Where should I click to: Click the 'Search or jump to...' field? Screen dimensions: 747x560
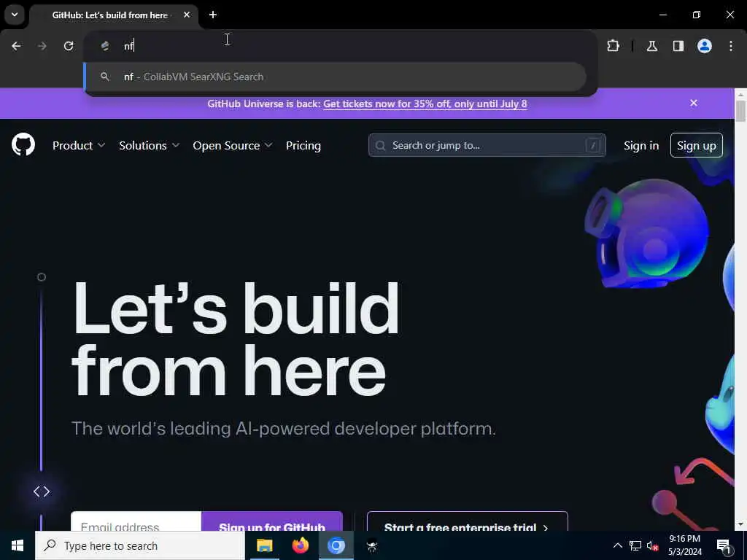click(x=487, y=145)
